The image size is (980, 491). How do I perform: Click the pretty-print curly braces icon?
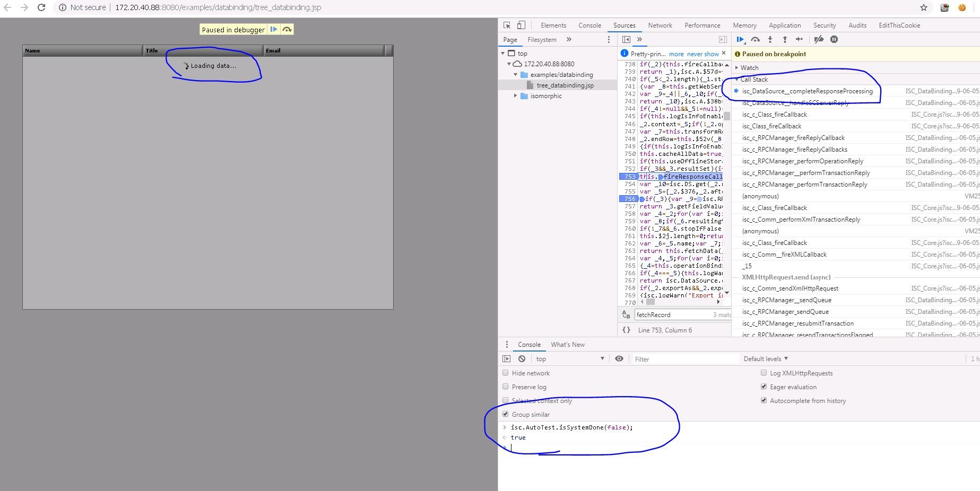(626, 330)
